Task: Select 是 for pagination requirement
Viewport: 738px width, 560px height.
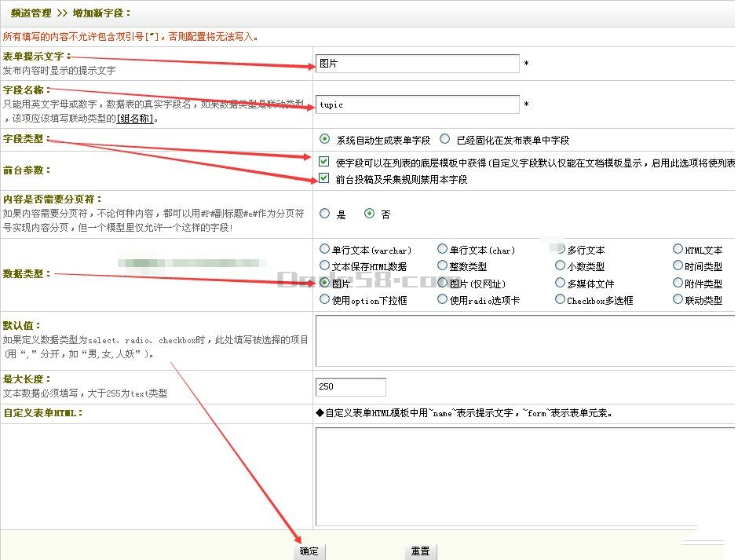Action: click(x=325, y=214)
